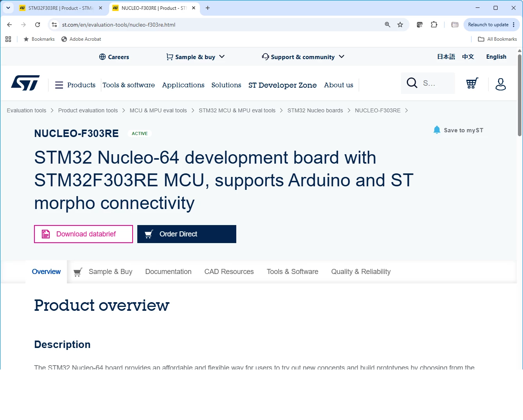Click the browser back arrow
Viewport: 523px width, 420px height.
9,25
